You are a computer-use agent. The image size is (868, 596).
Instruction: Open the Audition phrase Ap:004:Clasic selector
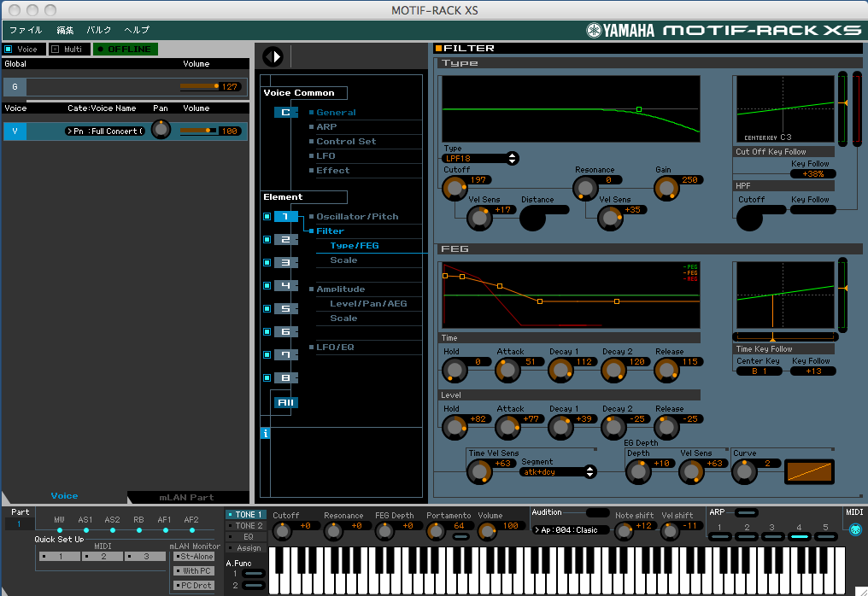[x=570, y=530]
